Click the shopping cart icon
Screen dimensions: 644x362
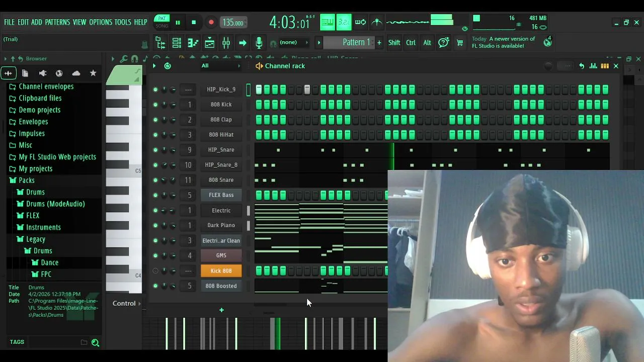coord(459,43)
